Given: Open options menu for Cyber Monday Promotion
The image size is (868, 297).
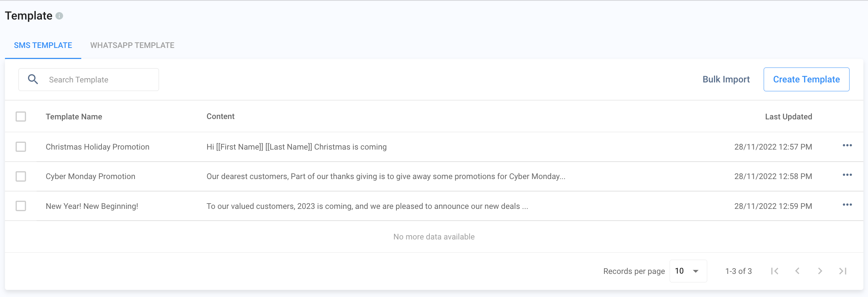Looking at the screenshot, I should click(x=847, y=175).
